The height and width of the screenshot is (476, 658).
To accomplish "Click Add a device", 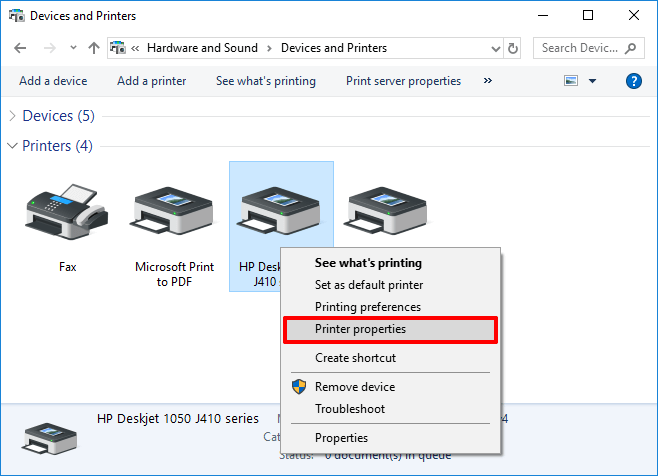I will [x=53, y=81].
